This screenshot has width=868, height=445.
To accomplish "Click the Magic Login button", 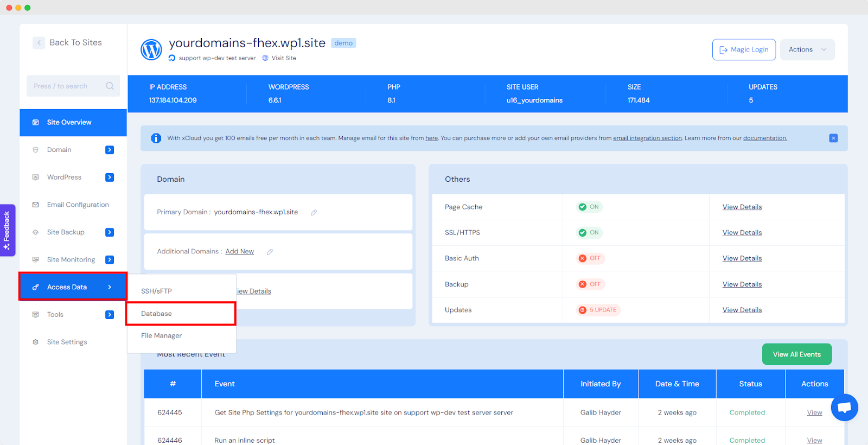I will (x=744, y=49).
